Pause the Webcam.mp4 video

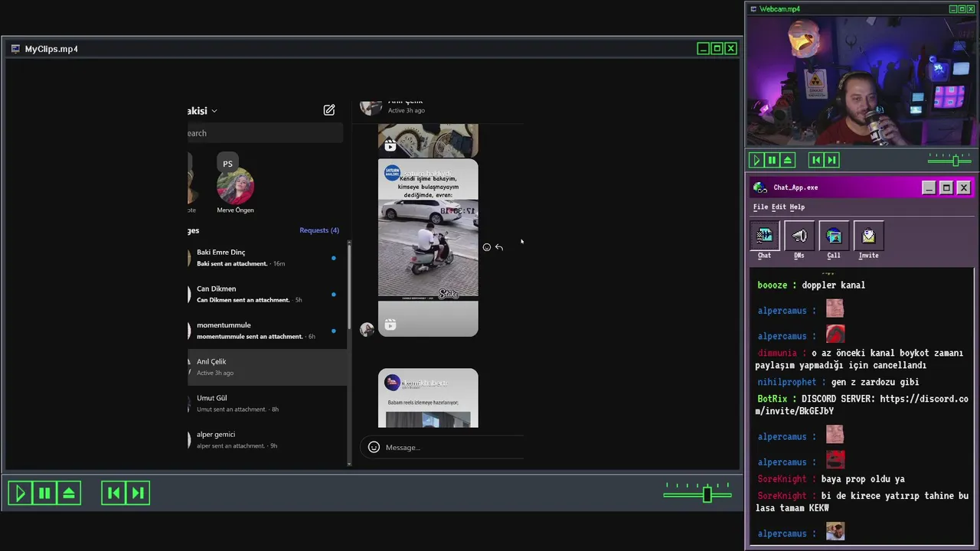tap(772, 160)
